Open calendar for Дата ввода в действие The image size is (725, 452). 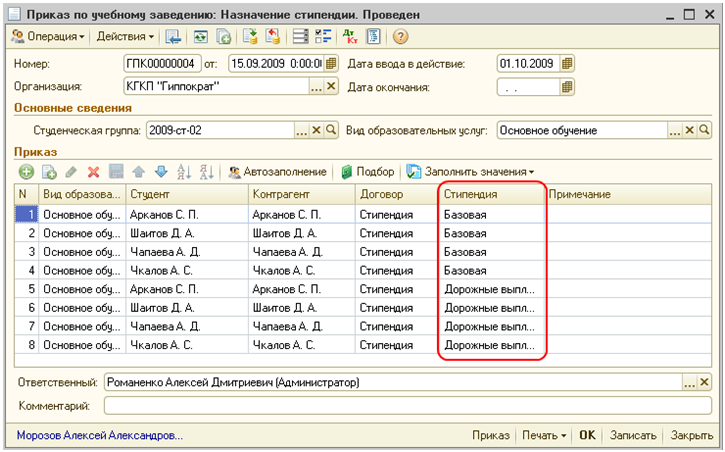click(569, 64)
